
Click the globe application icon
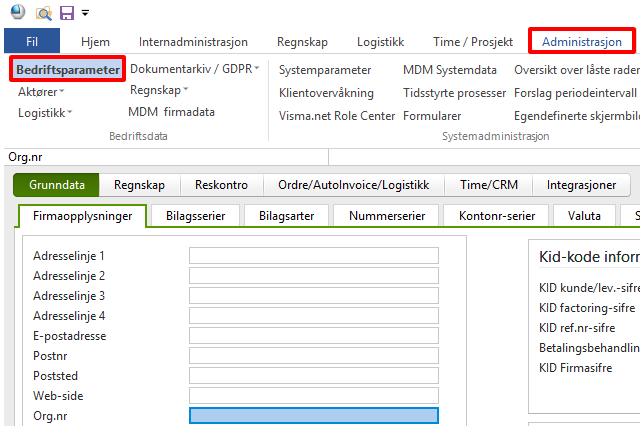point(16,13)
